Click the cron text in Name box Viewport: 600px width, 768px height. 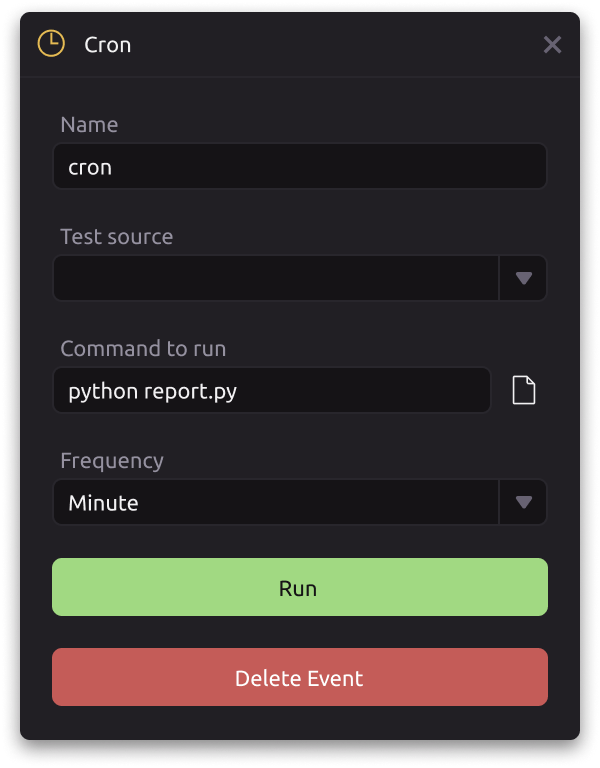[90, 168]
